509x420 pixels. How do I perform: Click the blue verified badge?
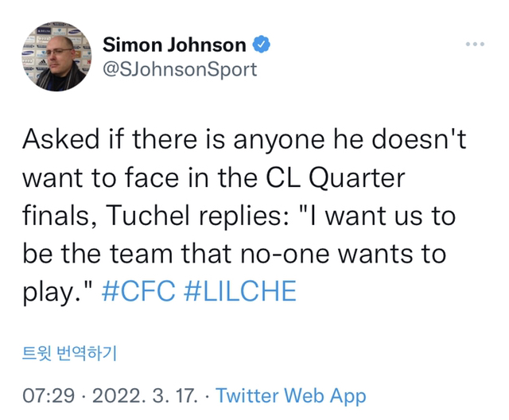263,45
